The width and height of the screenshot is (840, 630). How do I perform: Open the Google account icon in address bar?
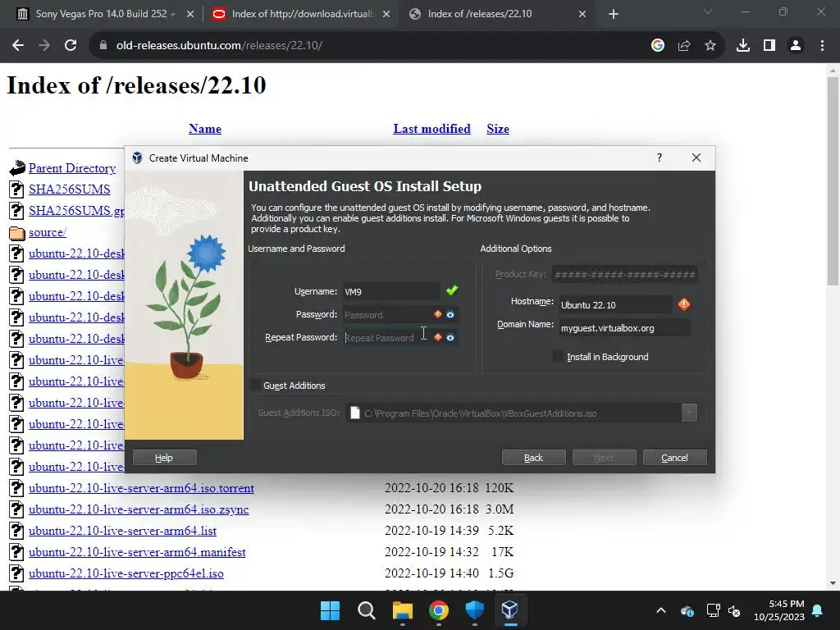tap(658, 46)
